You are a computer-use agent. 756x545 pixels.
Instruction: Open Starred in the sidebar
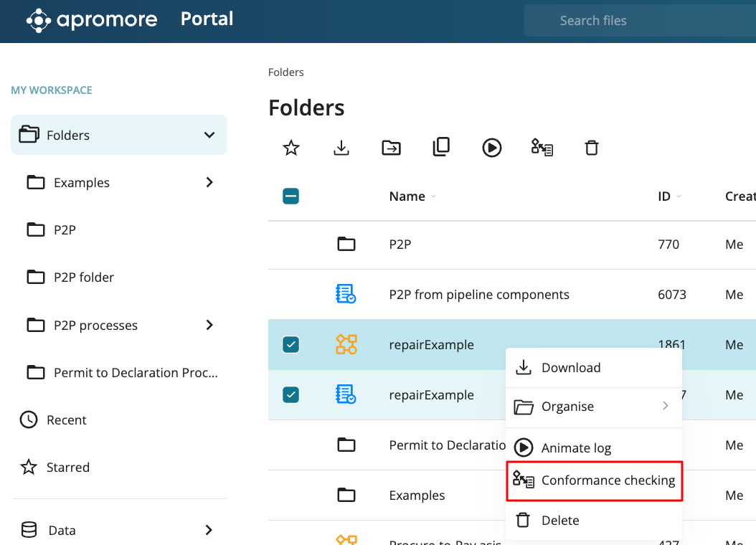[x=67, y=468]
